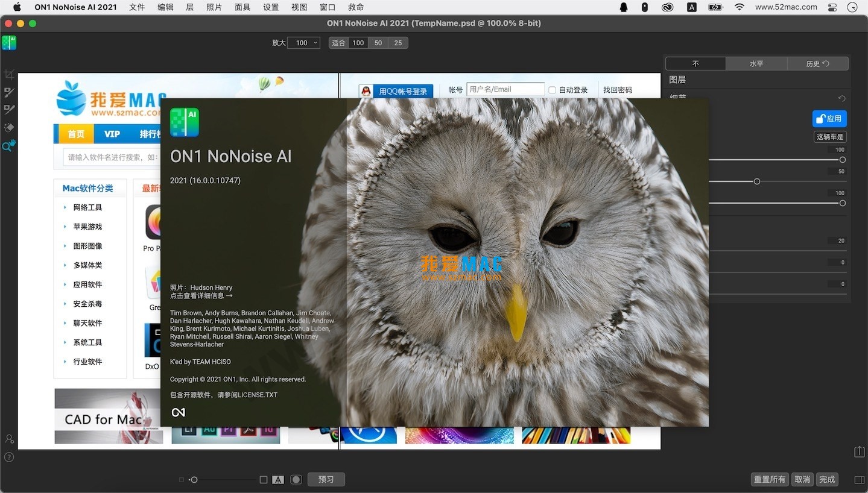Click the 完成 button
Image resolution: width=868 pixels, height=493 pixels.
[x=827, y=480]
